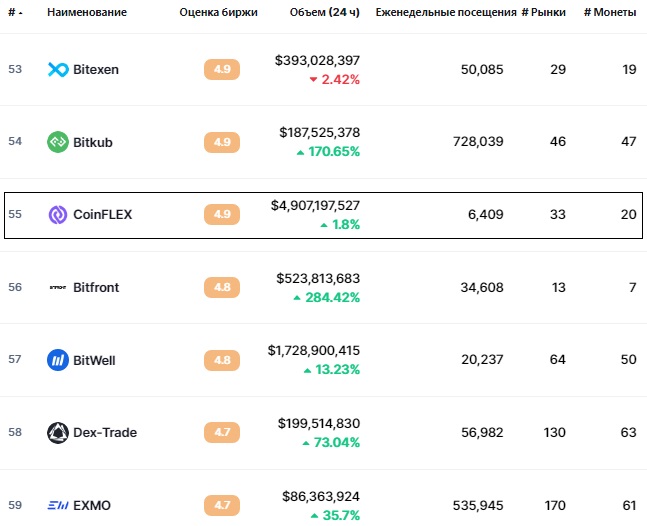Click the 4.7 score badge for EXMO
647x526 pixels.
222,505
